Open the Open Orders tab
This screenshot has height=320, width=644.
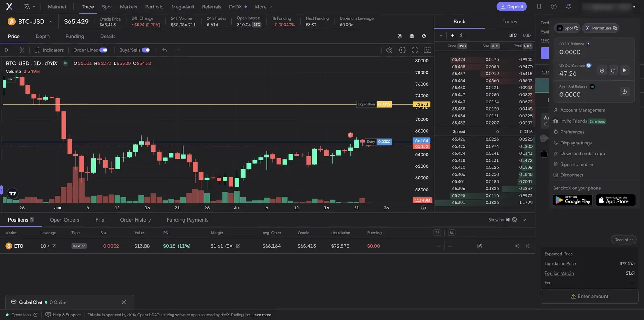point(64,220)
